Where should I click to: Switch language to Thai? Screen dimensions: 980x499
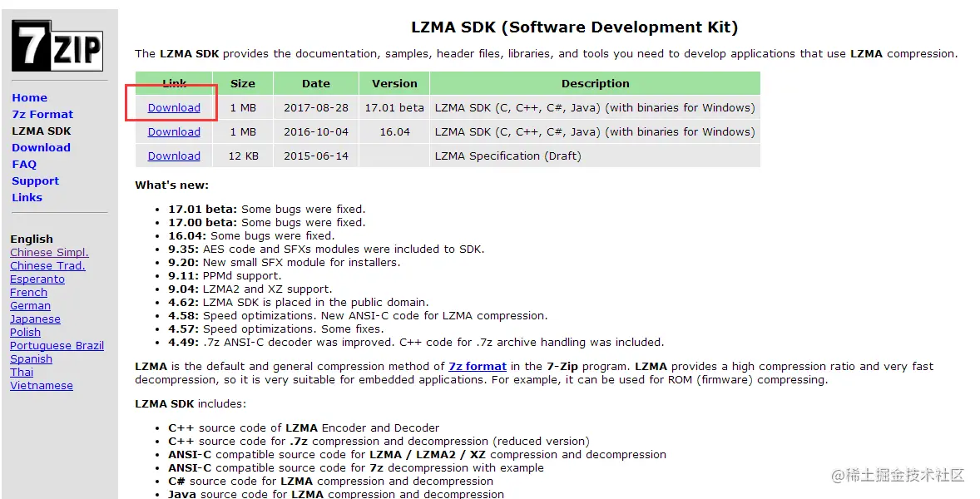(22, 373)
